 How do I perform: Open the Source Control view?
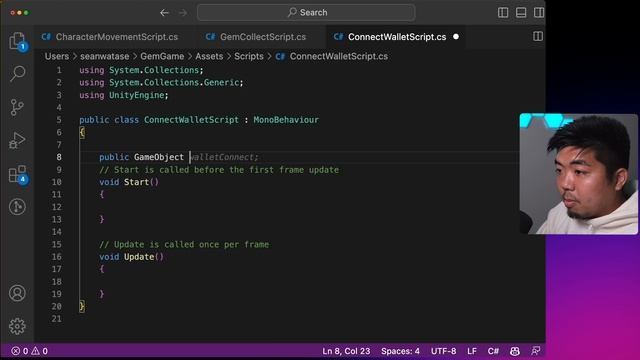[x=17, y=107]
